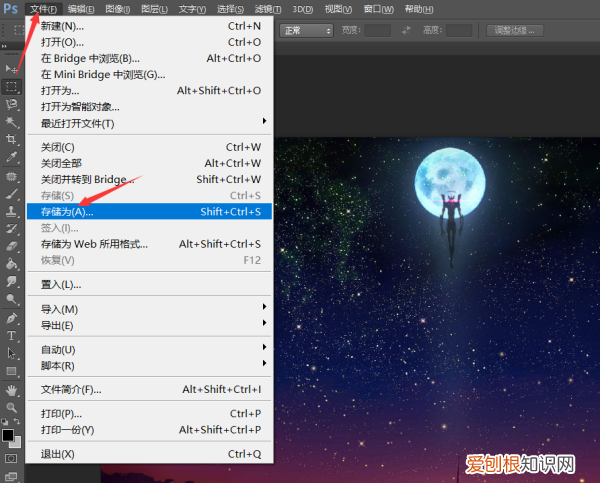This screenshot has height=483, width=600.
Task: Select the Rectangular Marquee tool
Action: (x=12, y=86)
